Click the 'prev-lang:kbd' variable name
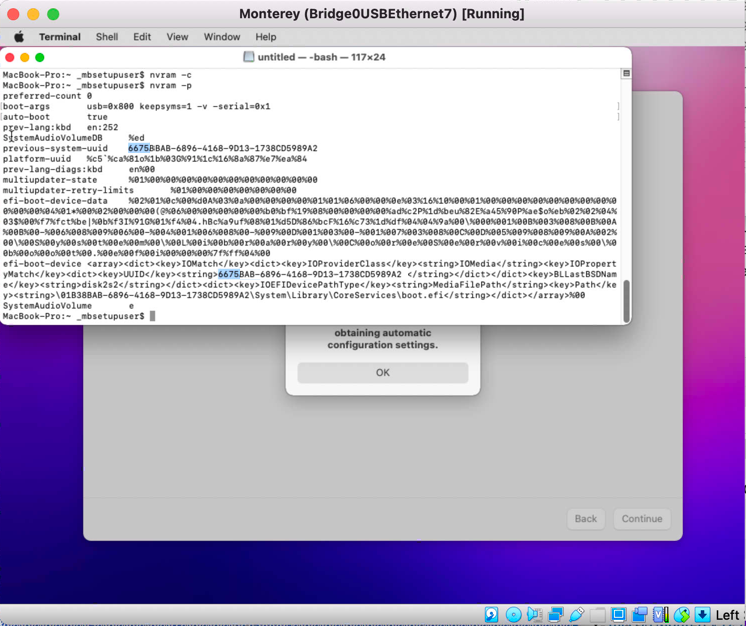The width and height of the screenshot is (746, 626). [37, 127]
